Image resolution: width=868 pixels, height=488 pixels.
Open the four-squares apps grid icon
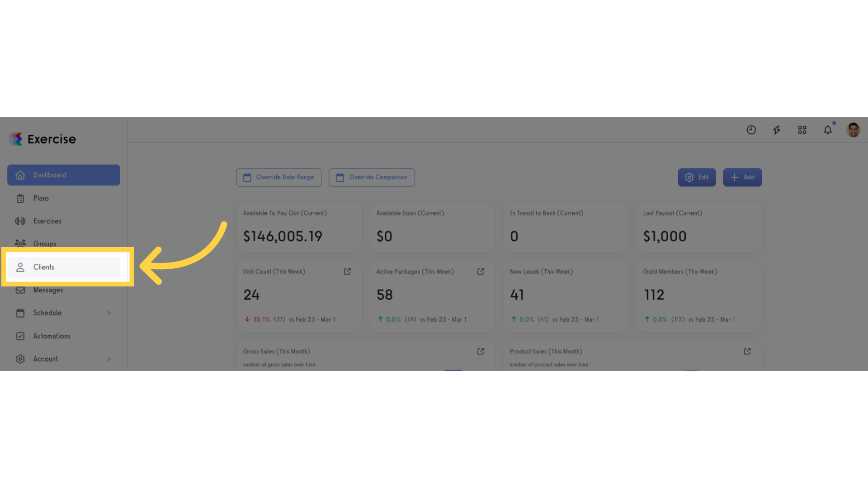tap(802, 130)
